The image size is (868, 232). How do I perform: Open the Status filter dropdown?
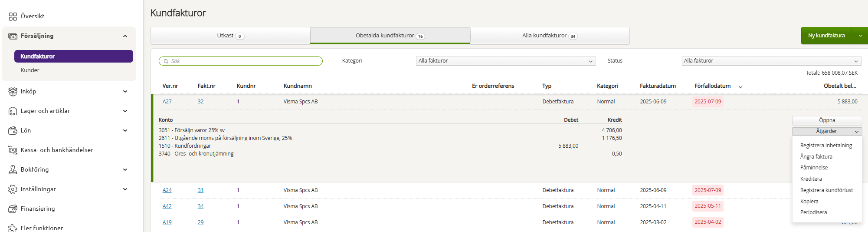point(771,61)
